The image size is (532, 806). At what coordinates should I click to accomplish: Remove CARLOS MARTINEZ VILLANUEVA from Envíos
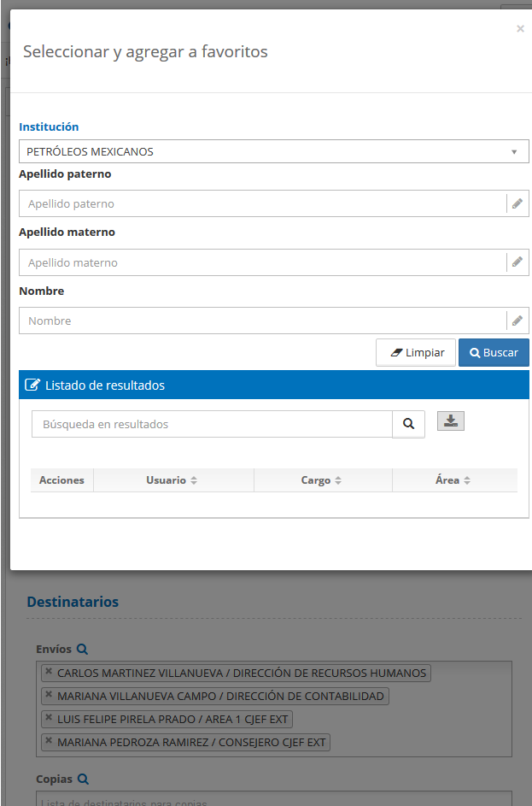[x=49, y=671]
